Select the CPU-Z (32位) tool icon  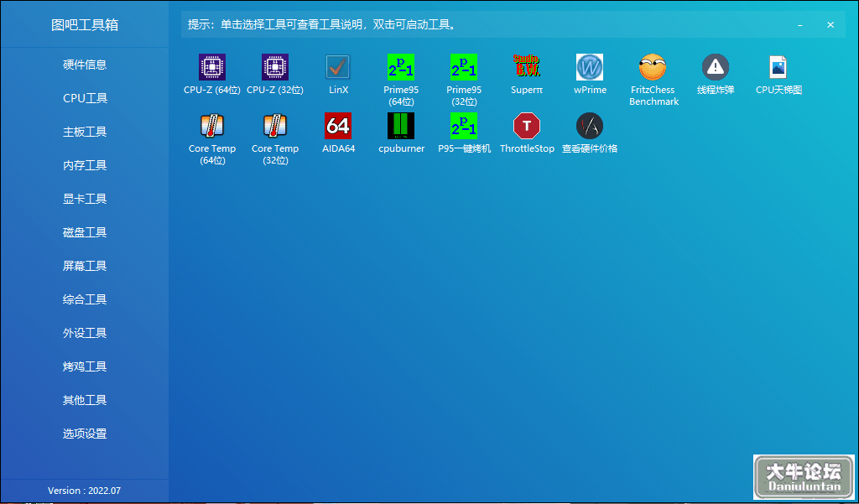coord(275,67)
